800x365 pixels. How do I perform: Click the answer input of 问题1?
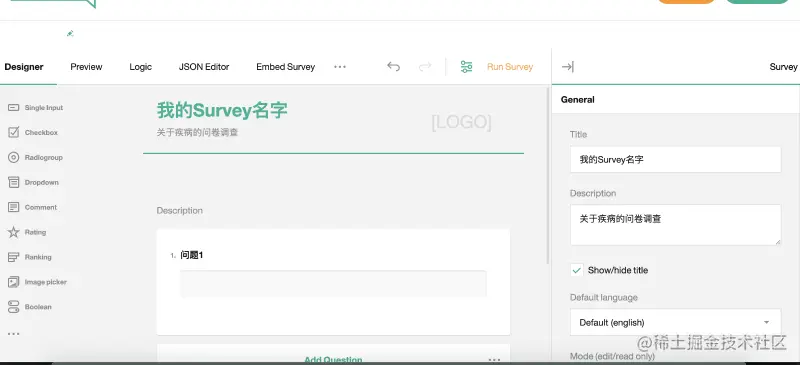333,284
